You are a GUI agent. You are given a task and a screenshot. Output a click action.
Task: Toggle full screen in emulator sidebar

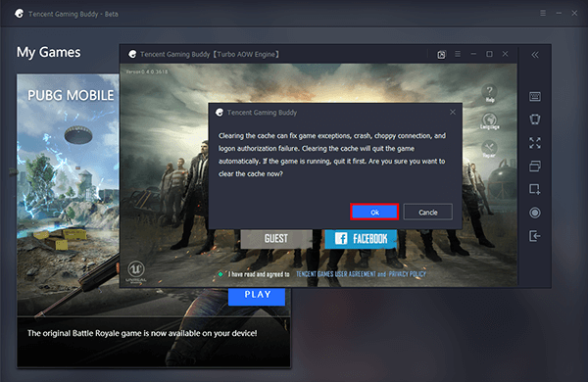click(535, 142)
